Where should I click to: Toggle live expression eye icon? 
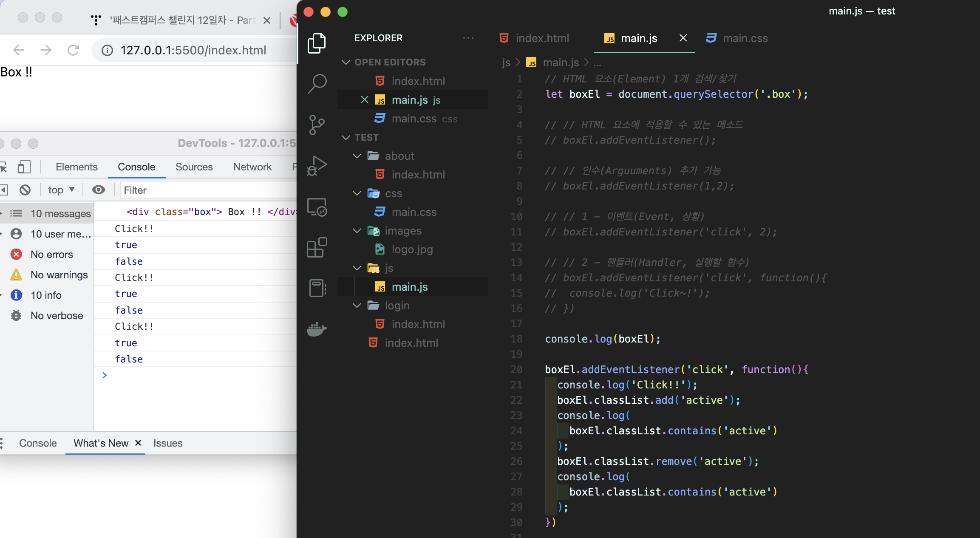tap(99, 190)
